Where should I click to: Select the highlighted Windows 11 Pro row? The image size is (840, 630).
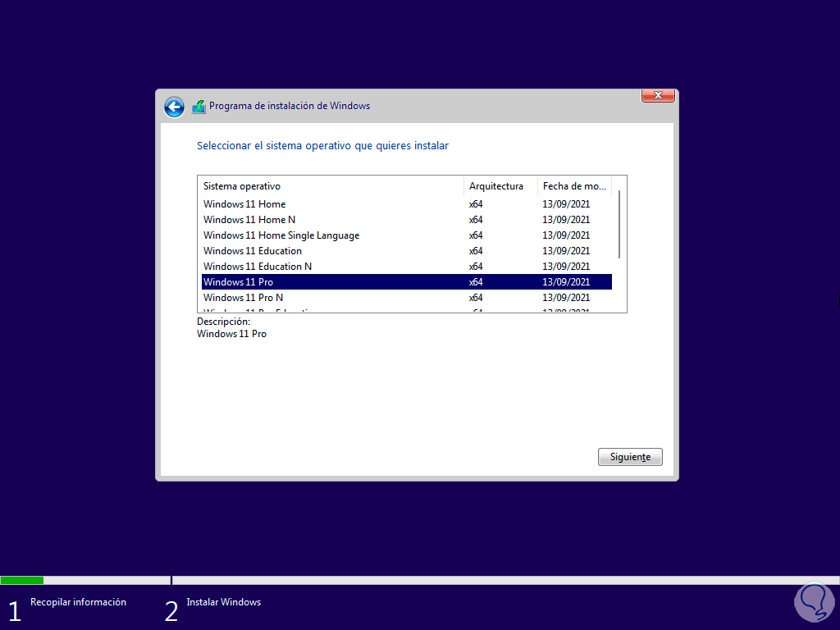(x=407, y=282)
